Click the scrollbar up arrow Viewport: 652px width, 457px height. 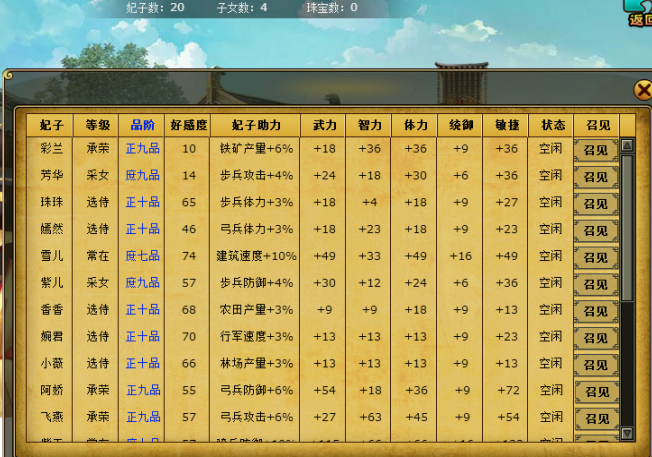click(x=627, y=146)
